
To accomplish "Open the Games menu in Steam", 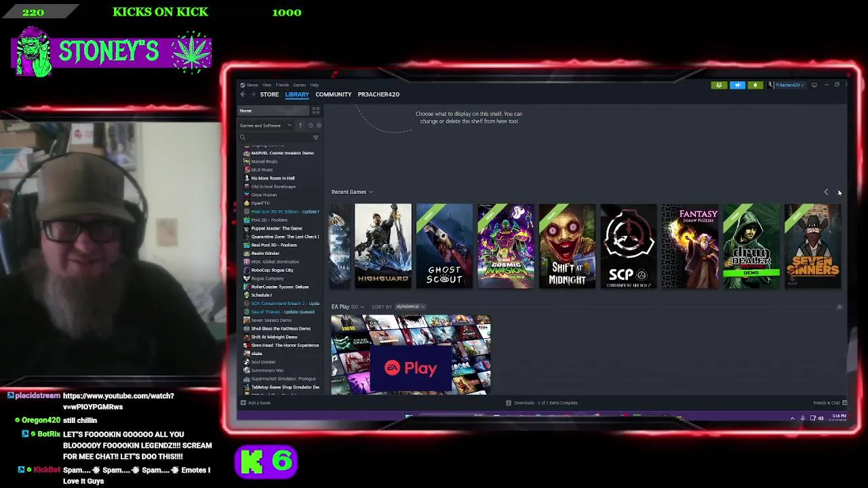I will tap(299, 85).
